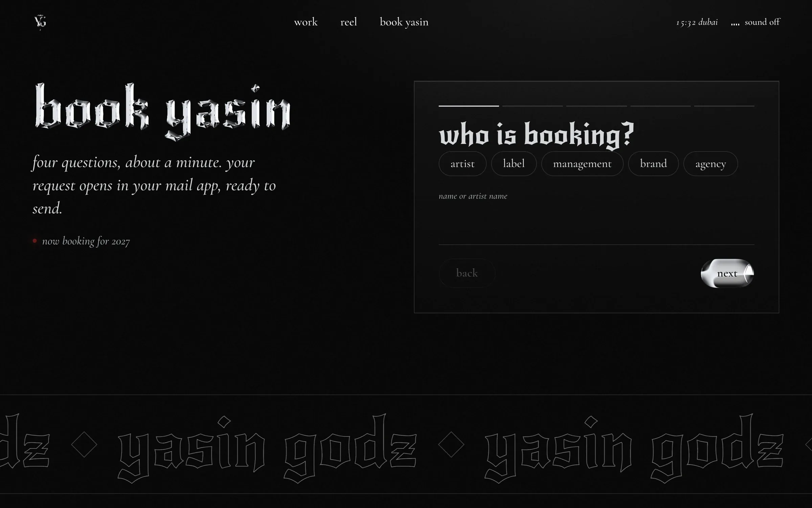Screen dimensions: 812x508
Task: Open the reel nav link
Action: point(348,22)
